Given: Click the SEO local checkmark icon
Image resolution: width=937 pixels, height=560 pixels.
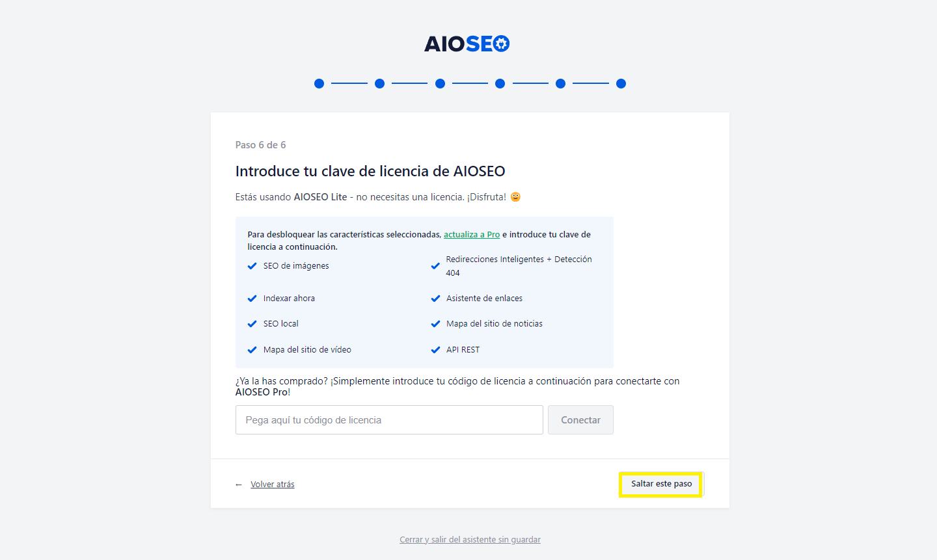Looking at the screenshot, I should coord(252,324).
